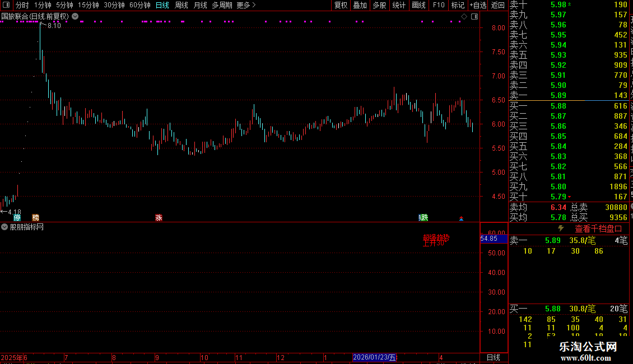Select the 月线 monthly chart tab
Screen dimensions: 633x364
point(200,5)
